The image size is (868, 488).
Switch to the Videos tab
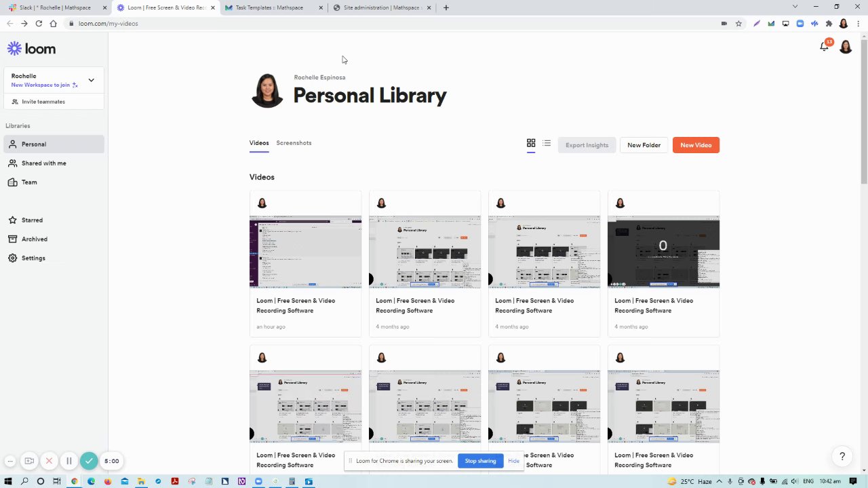259,143
